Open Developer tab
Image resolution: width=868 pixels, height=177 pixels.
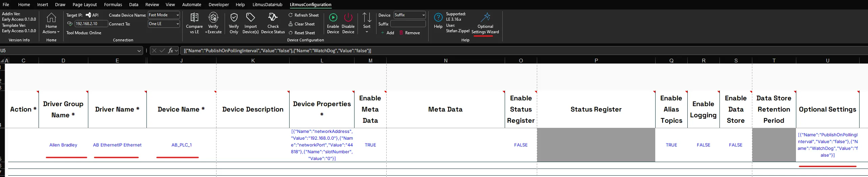tap(219, 4)
